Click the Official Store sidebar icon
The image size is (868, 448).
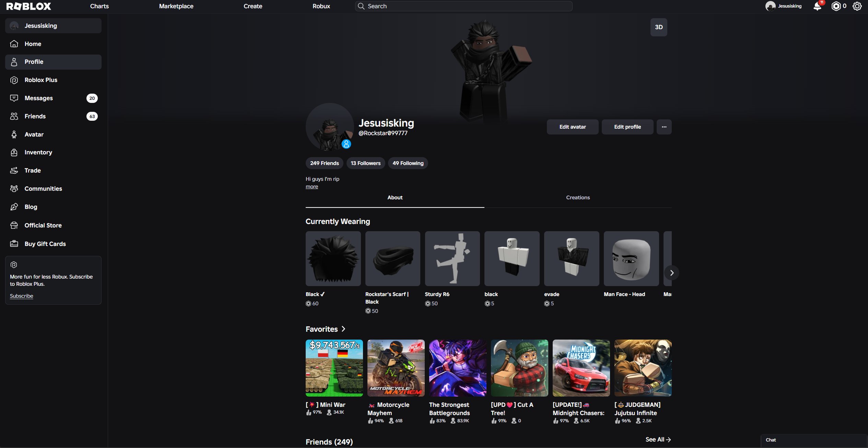point(14,225)
